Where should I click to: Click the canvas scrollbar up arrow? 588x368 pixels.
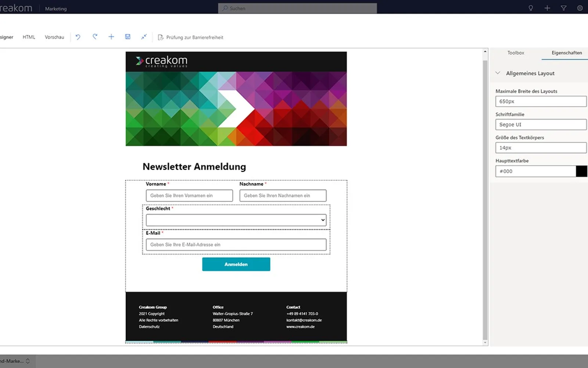[x=485, y=52]
